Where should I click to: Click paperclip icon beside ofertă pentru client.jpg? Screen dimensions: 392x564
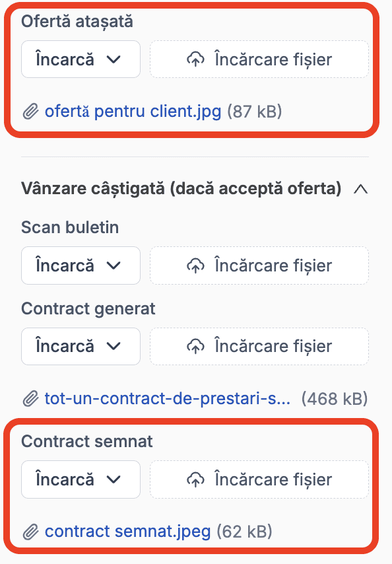(31, 112)
